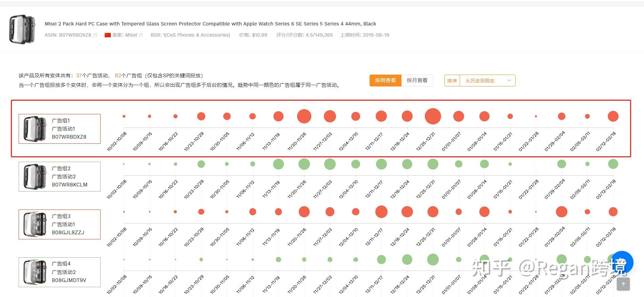The width and height of the screenshot is (644, 297).
Task: Click 广告组3 bubble at 01/29-02/04
Action: pos(562,212)
